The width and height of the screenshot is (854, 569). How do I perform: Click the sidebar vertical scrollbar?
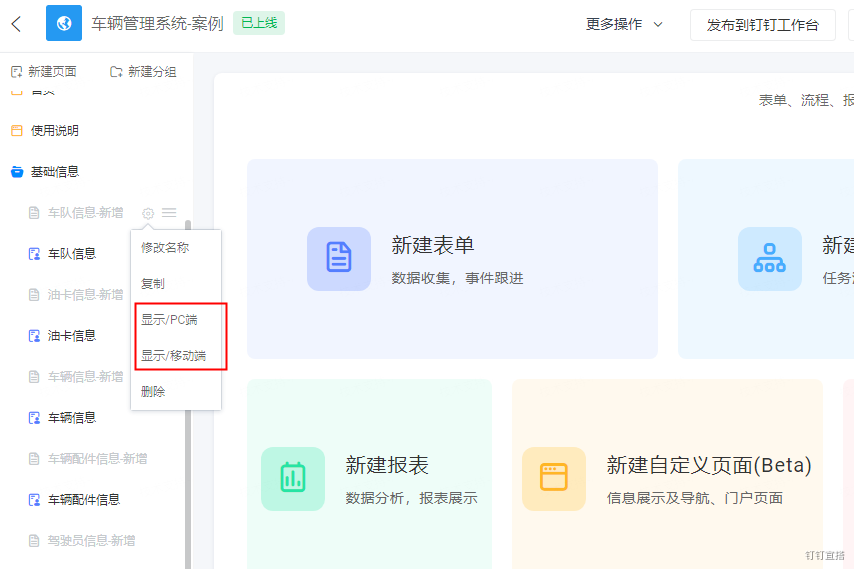(188, 395)
